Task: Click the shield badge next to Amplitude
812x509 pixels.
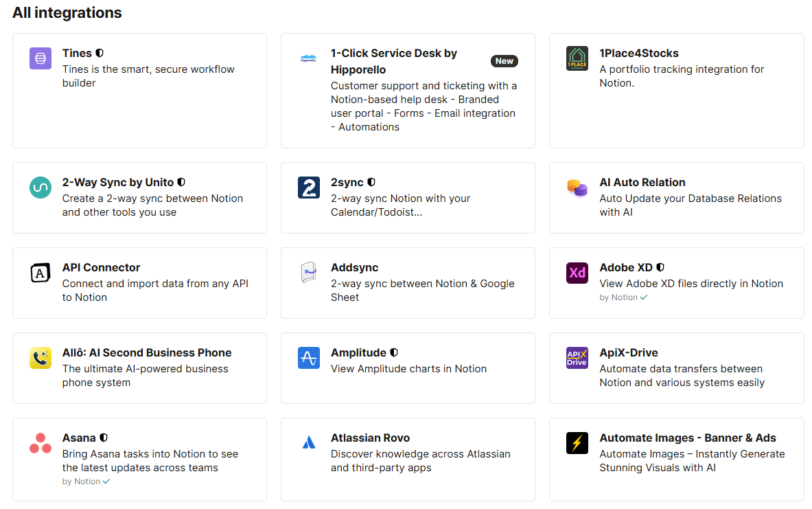Action: tap(394, 352)
